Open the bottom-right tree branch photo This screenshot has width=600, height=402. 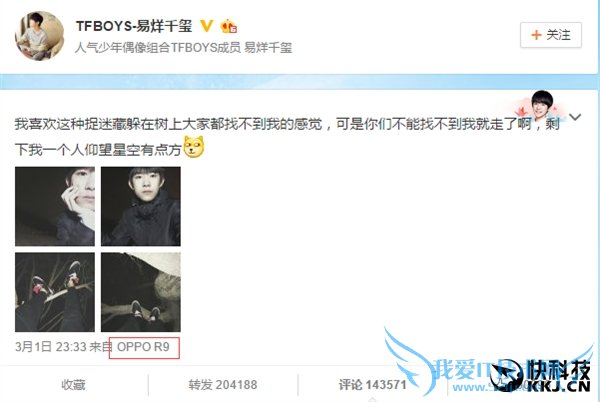[141, 292]
